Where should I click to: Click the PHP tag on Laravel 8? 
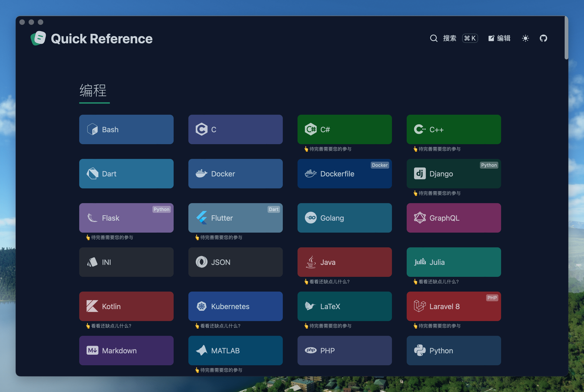492,298
